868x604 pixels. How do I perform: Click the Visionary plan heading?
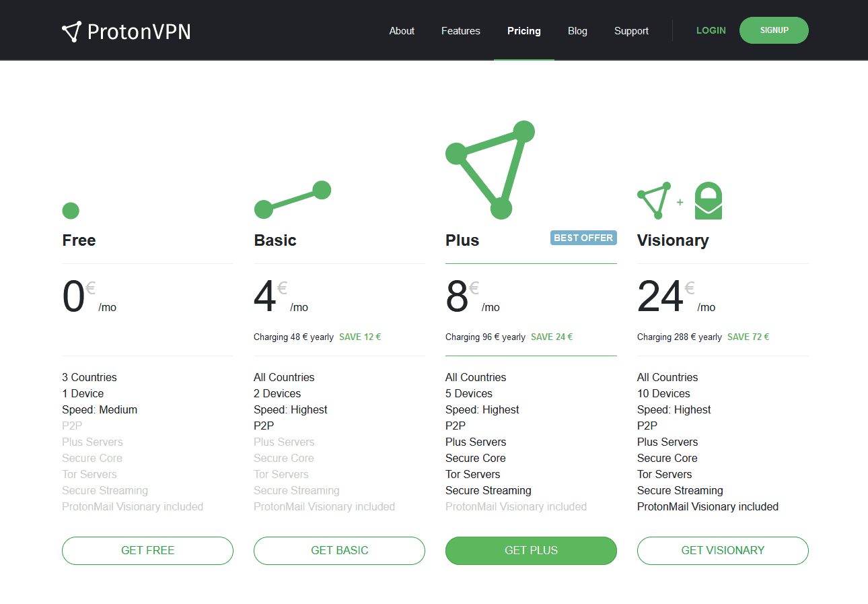673,240
